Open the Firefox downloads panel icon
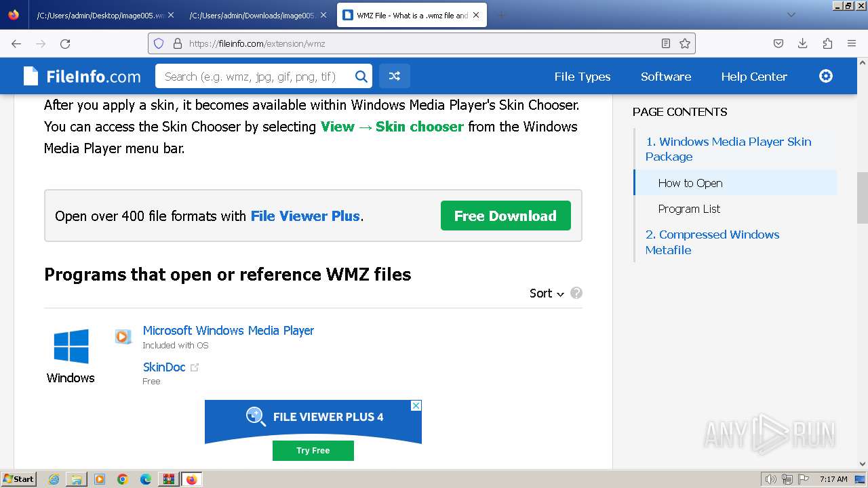 click(803, 43)
